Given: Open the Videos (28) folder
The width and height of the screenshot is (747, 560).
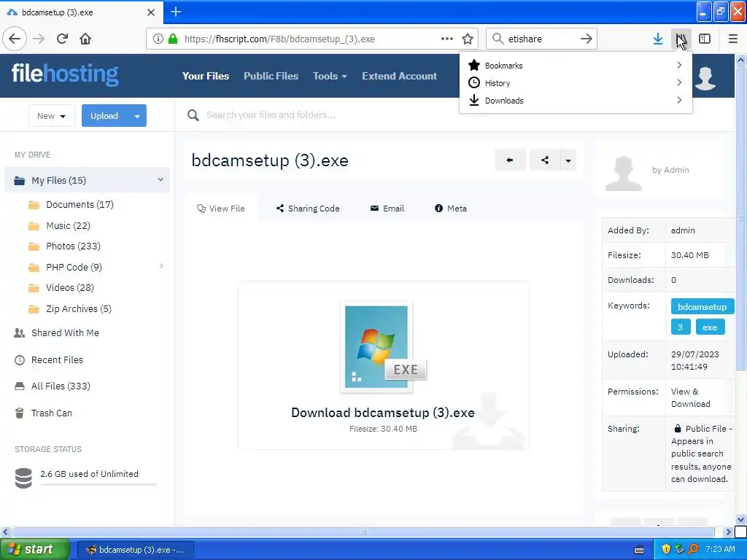Looking at the screenshot, I should [x=69, y=287].
